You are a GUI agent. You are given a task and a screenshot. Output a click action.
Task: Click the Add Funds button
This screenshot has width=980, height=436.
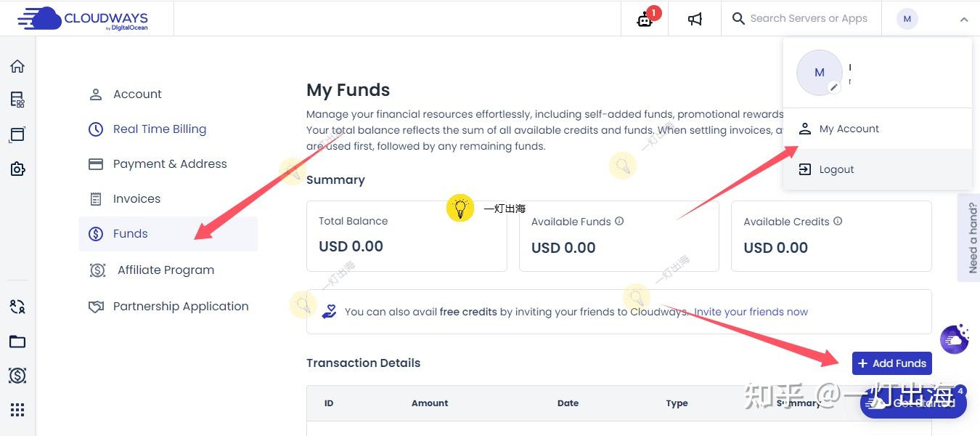point(891,363)
